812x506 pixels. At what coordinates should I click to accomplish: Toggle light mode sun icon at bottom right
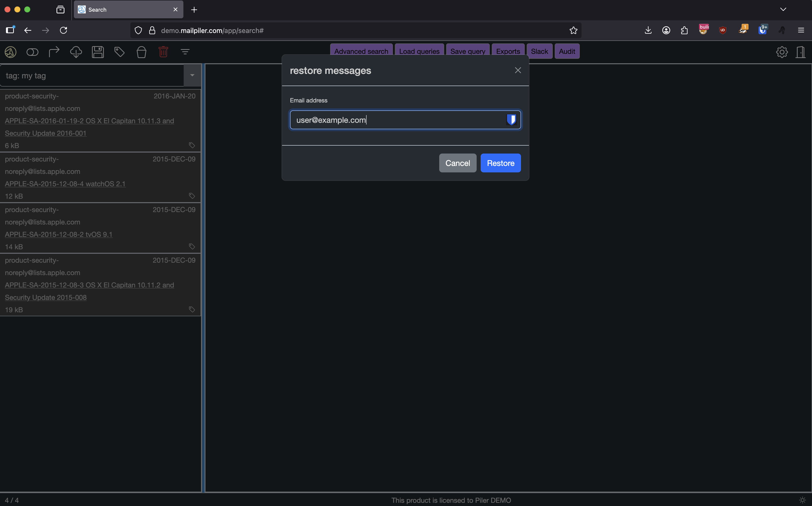tap(802, 500)
